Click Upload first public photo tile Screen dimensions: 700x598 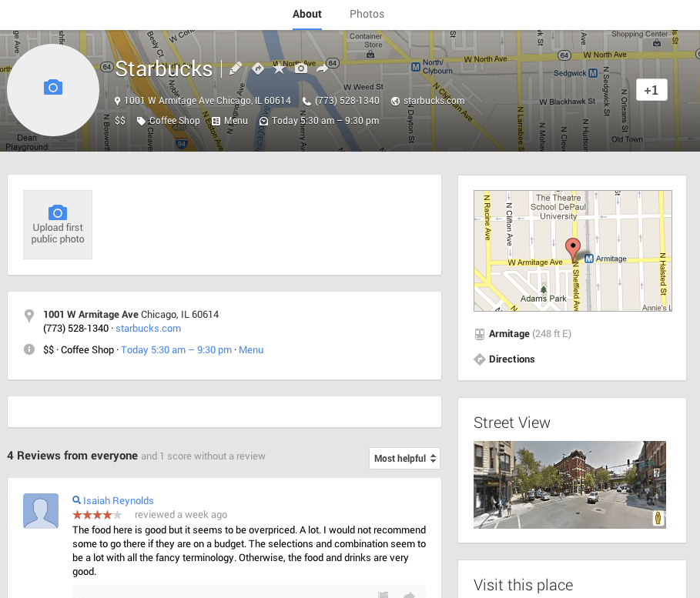(58, 225)
